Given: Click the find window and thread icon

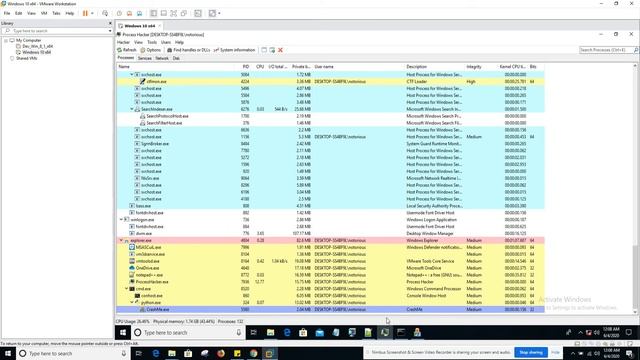Looking at the screenshot, I should coord(272,50).
